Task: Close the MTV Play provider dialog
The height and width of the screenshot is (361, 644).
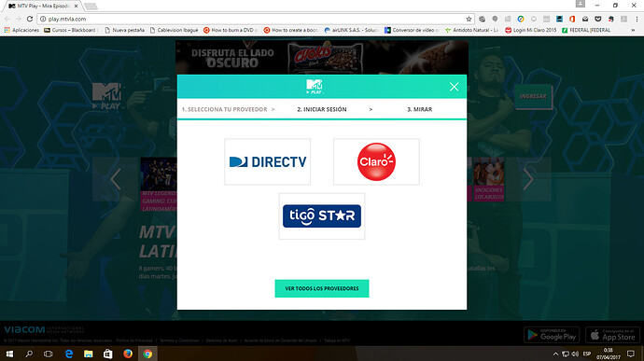Action: coord(454,87)
